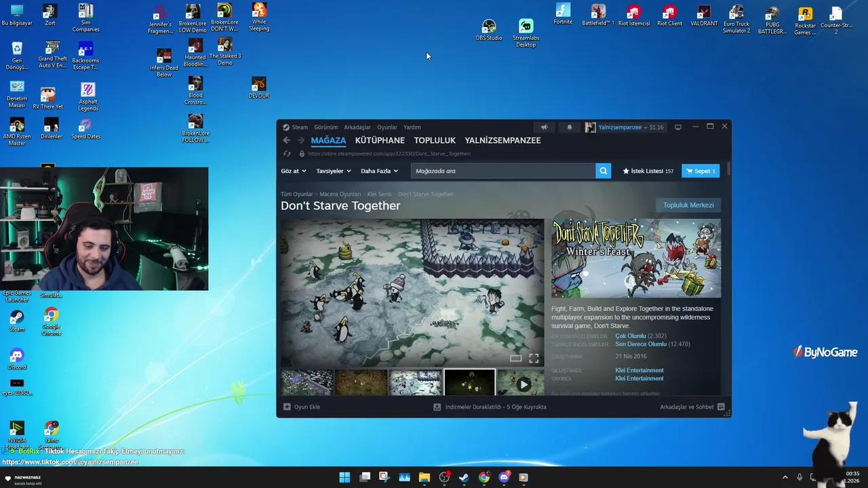The image size is (868, 488).
Task: Open Çok Olumlu recent reviews link
Action: pos(631,336)
